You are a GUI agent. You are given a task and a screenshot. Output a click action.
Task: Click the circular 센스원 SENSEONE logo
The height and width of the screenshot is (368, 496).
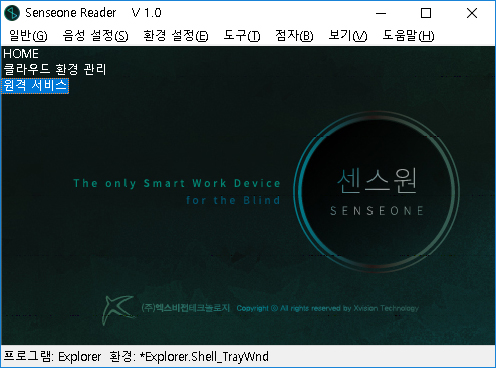pos(377,191)
